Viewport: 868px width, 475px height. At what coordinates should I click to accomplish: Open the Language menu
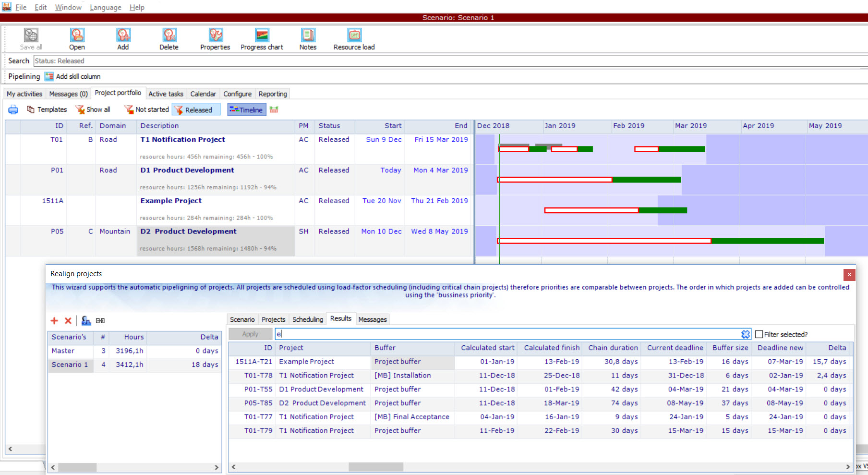(106, 7)
